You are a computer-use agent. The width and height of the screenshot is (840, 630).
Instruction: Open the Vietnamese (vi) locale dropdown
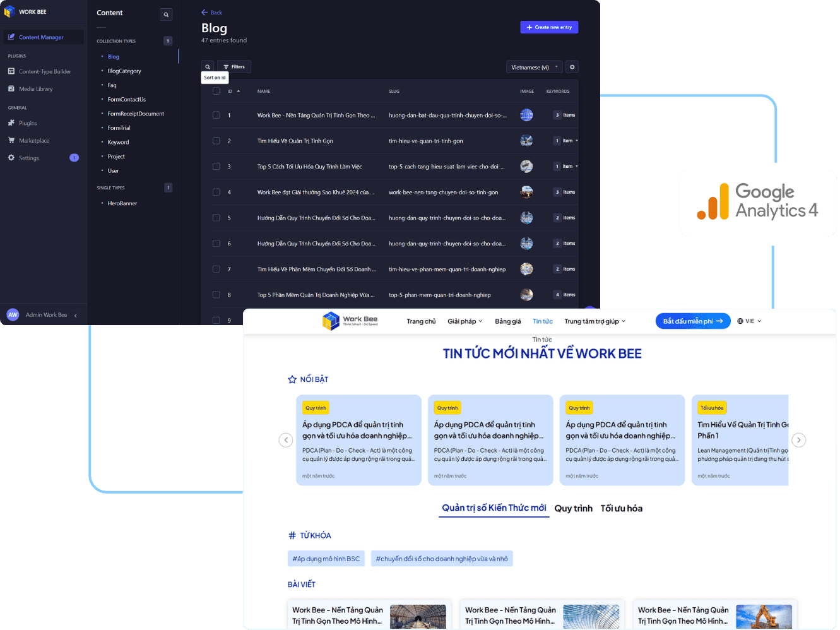click(x=534, y=67)
